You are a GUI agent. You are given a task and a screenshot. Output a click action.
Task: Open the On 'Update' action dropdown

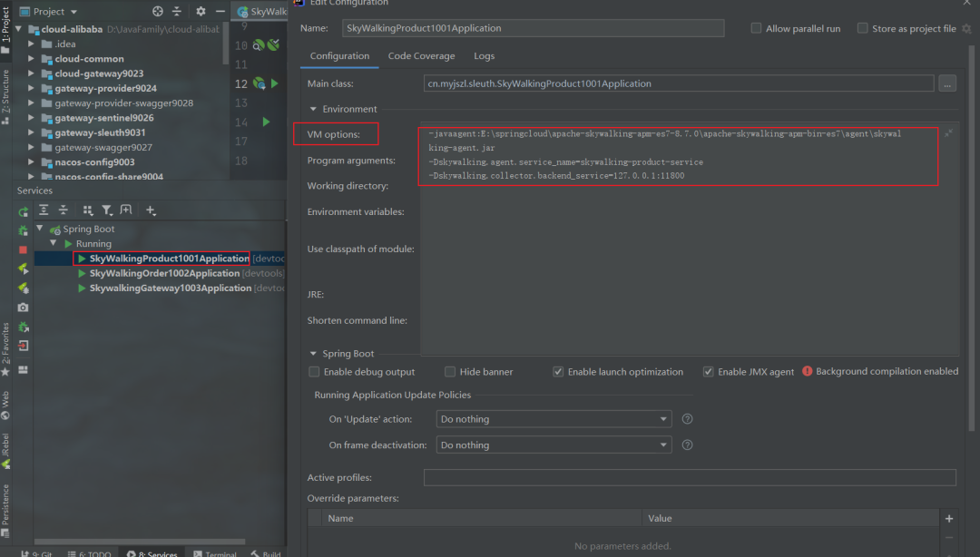(554, 419)
